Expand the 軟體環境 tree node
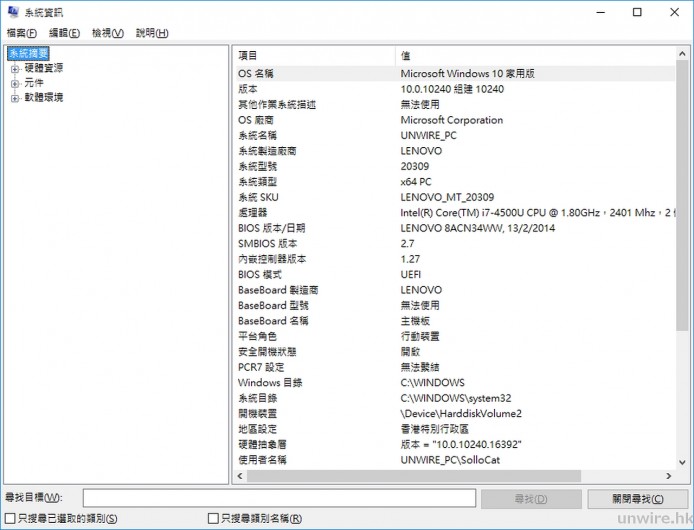This screenshot has height=530, width=694. point(15,98)
